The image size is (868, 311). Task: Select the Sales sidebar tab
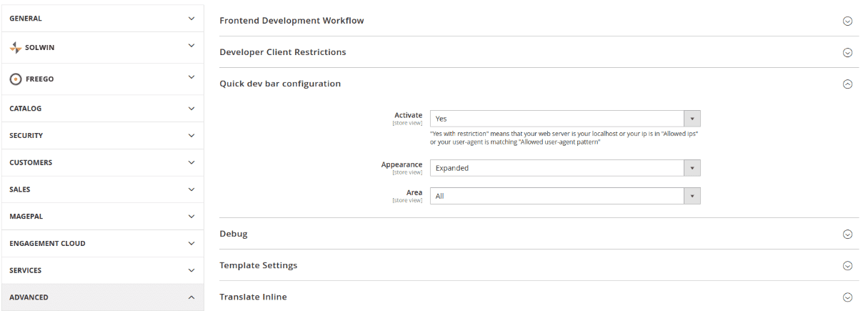tap(102, 189)
